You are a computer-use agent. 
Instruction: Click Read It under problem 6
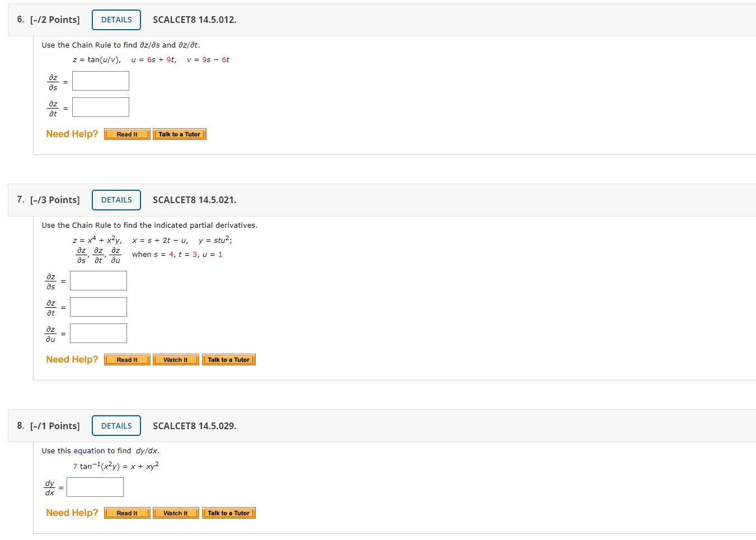pyautogui.click(x=126, y=134)
